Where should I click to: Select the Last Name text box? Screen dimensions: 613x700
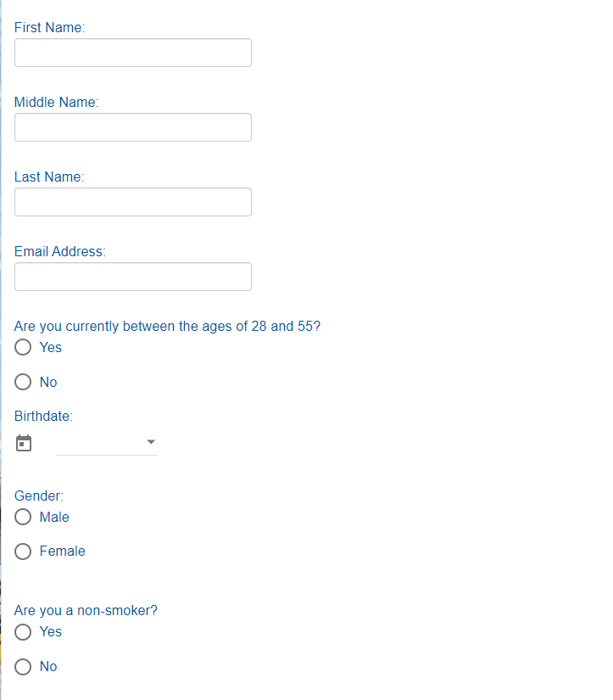133,202
